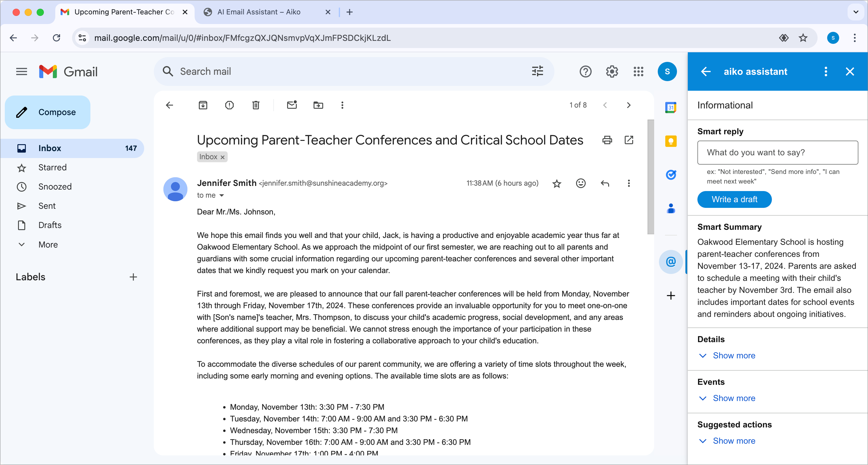Open Google Tasks in the side panel
This screenshot has width=868, height=465.
pyautogui.click(x=671, y=175)
